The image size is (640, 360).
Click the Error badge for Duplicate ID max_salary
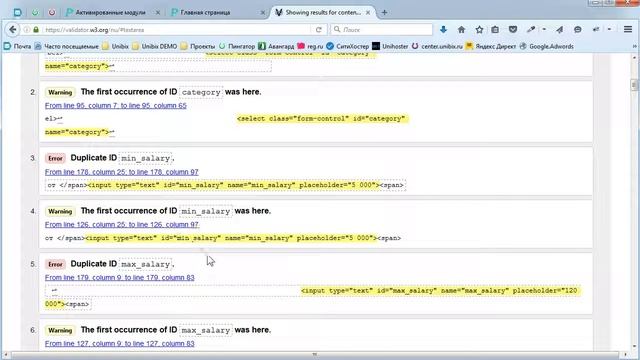[55, 264]
